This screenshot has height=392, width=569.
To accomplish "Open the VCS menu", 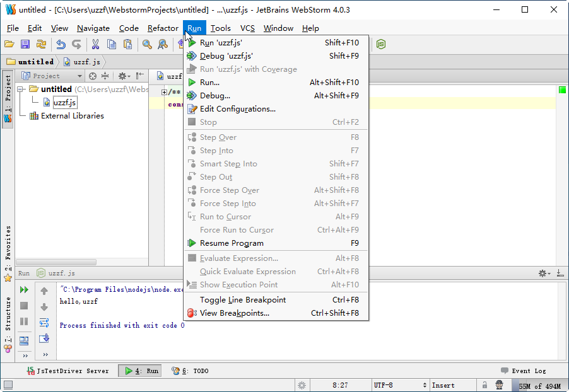I will pyautogui.click(x=247, y=28).
